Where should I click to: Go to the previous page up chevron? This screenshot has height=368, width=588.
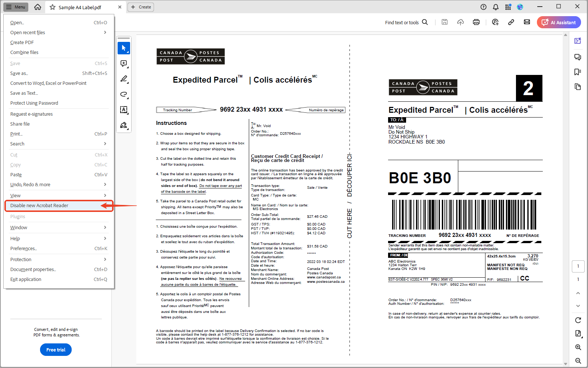click(578, 293)
